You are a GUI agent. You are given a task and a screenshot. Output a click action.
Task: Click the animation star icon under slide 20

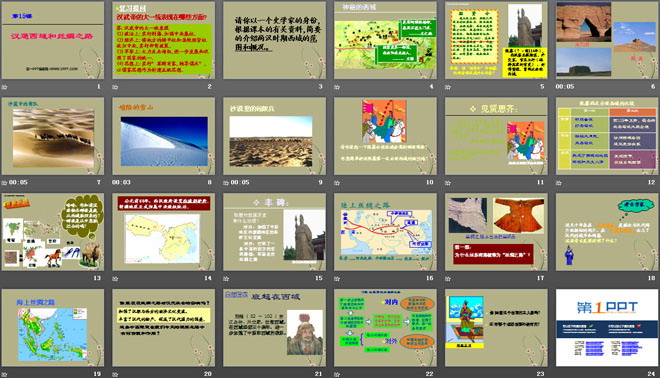[115, 374]
